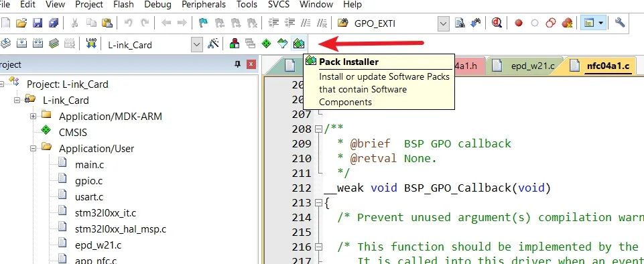Open the L-ink_Card target dropdown
644x264 pixels.
[198, 44]
